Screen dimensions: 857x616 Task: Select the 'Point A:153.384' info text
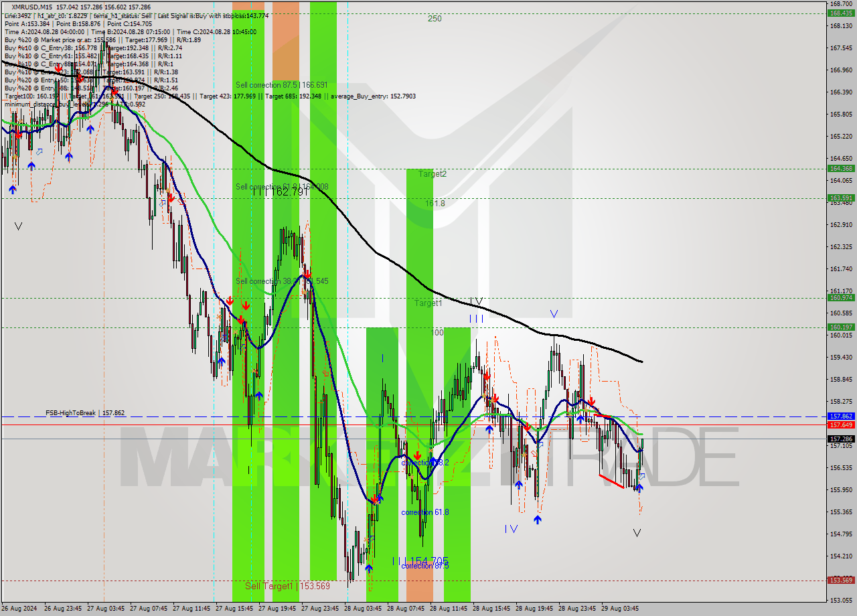(x=26, y=23)
